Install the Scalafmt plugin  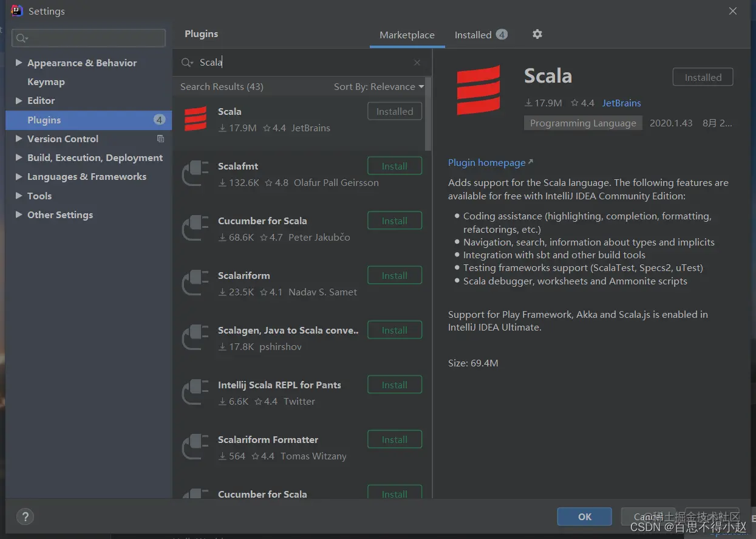coord(395,166)
